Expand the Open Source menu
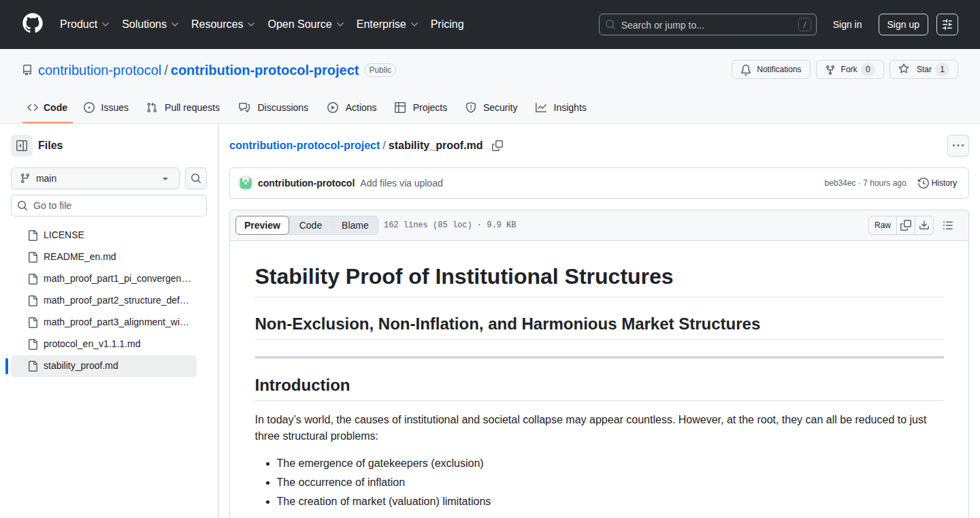 coord(306,24)
